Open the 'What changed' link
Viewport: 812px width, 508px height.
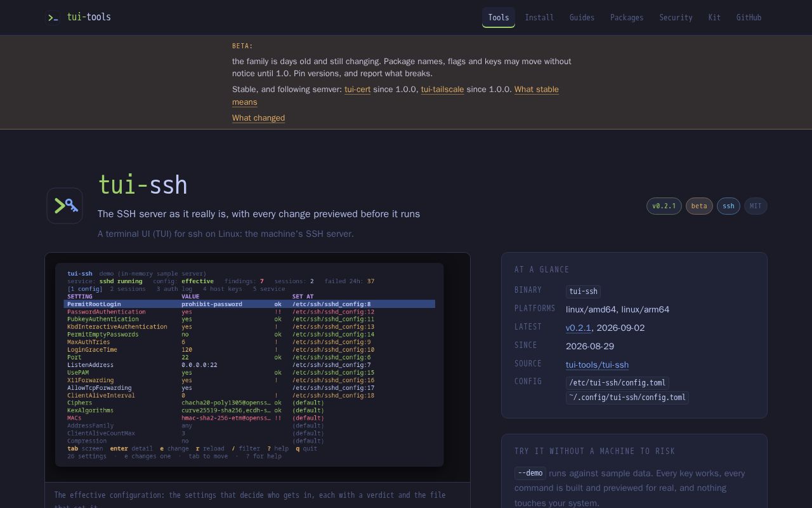pos(258,118)
